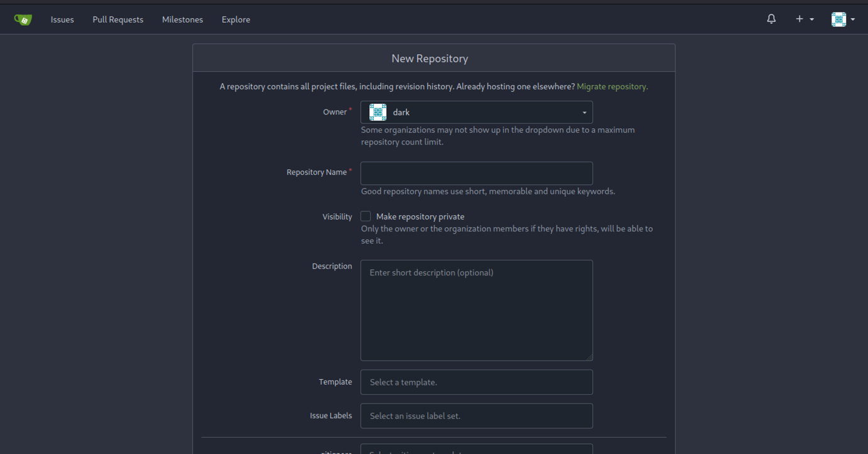Click inside the Description text area
The image size is (868, 454).
tap(476, 311)
